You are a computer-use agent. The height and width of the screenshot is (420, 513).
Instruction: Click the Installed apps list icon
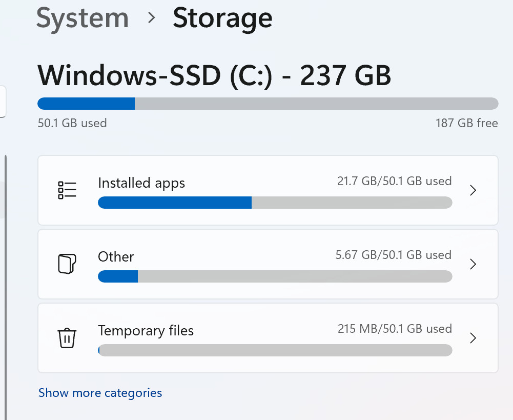tap(67, 190)
